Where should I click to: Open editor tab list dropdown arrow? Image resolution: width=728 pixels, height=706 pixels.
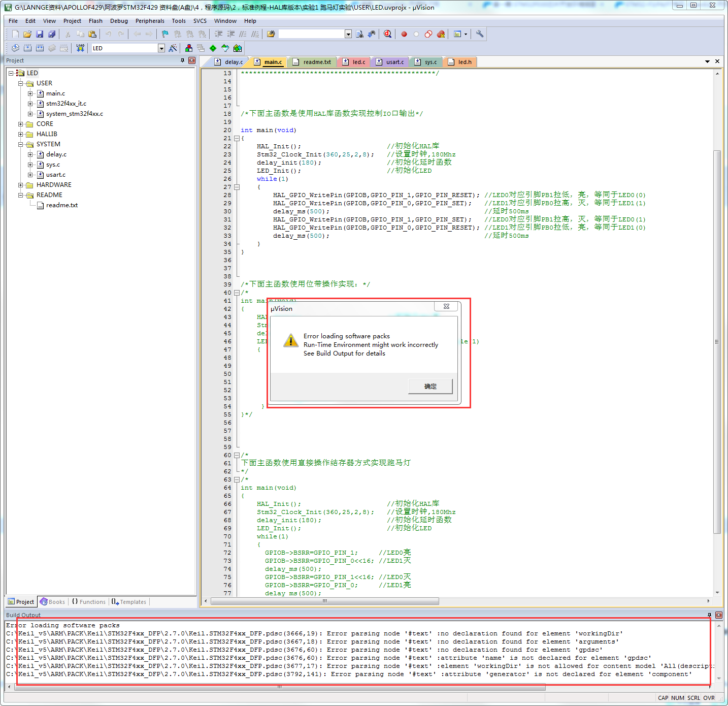(x=707, y=61)
